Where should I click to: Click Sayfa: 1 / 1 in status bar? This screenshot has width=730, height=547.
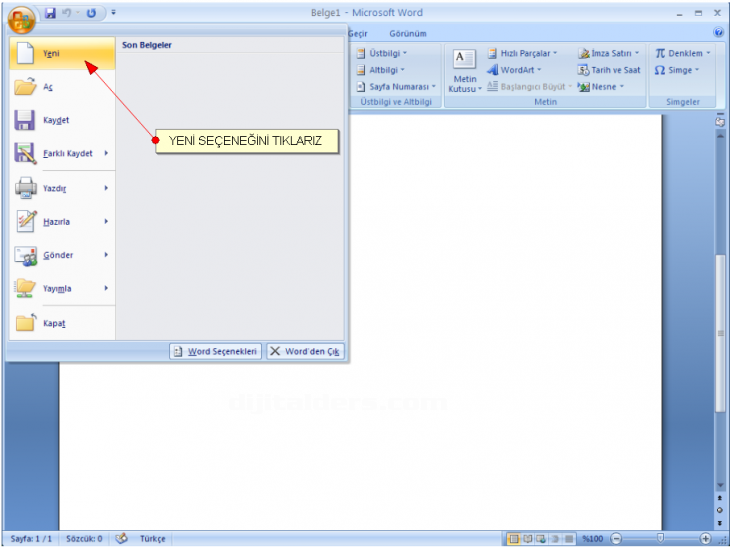[31, 539]
